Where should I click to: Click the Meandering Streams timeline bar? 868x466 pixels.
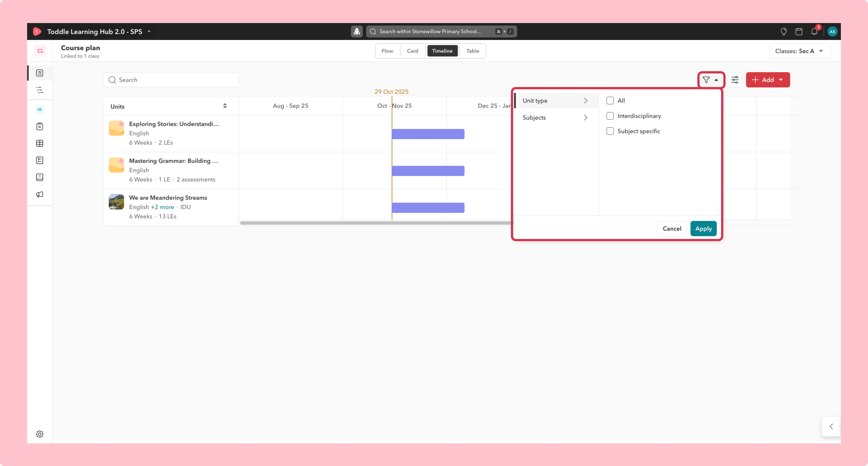[x=428, y=208]
